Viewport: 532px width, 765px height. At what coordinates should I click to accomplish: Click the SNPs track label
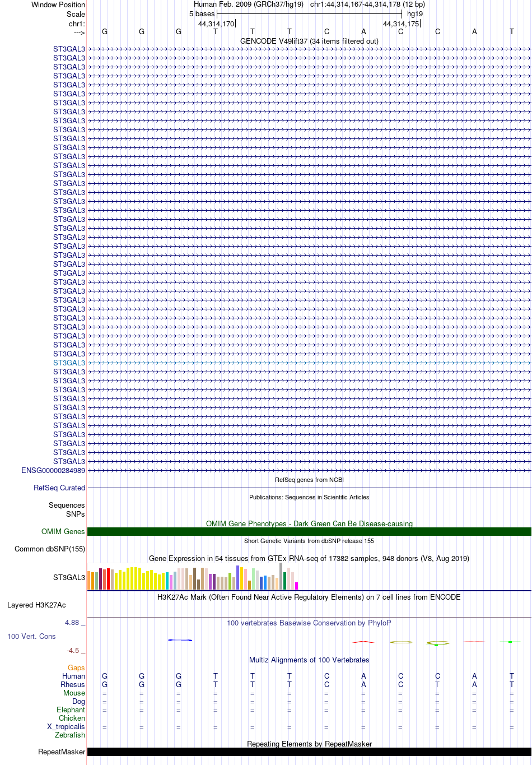coord(76,514)
